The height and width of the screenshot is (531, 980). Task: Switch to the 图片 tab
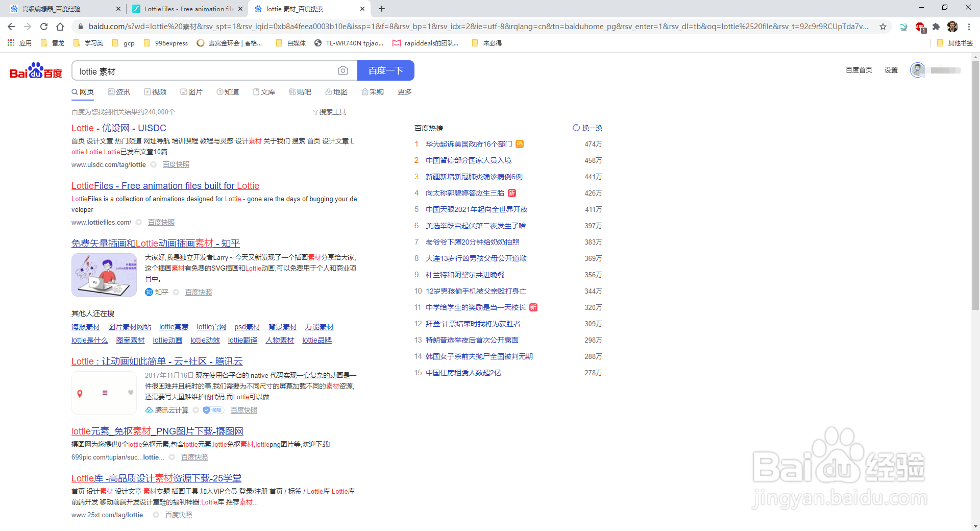191,92
